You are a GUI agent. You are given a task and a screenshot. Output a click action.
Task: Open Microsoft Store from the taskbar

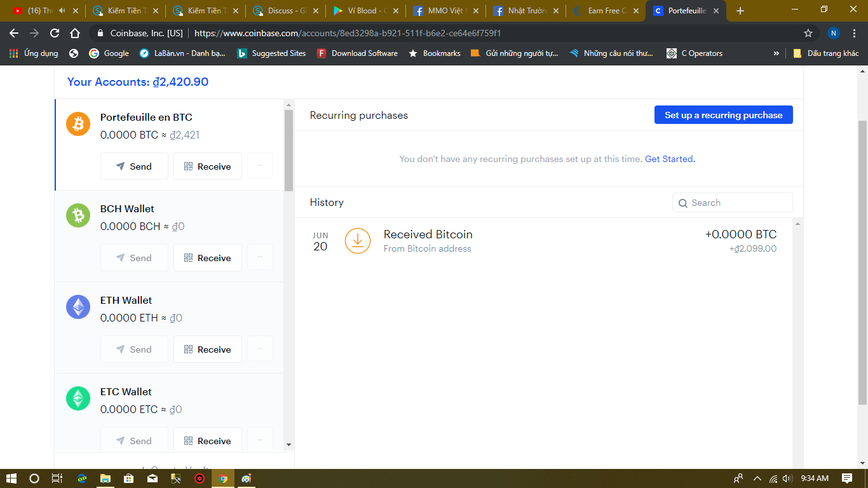click(128, 478)
